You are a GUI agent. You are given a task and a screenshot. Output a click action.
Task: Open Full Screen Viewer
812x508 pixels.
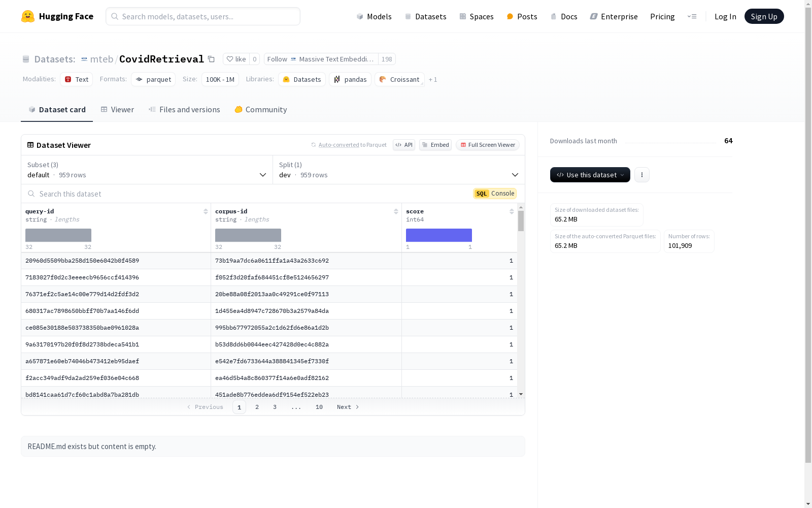tap(488, 145)
